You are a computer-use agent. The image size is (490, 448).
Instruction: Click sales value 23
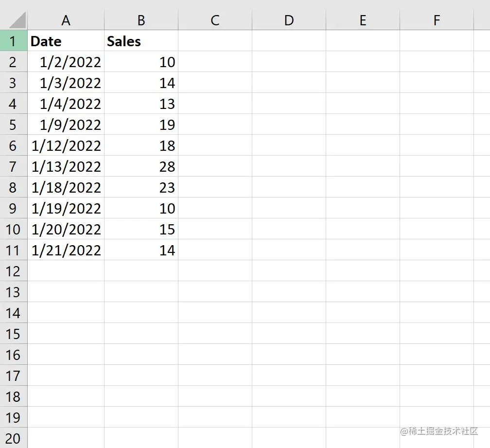[x=141, y=188]
